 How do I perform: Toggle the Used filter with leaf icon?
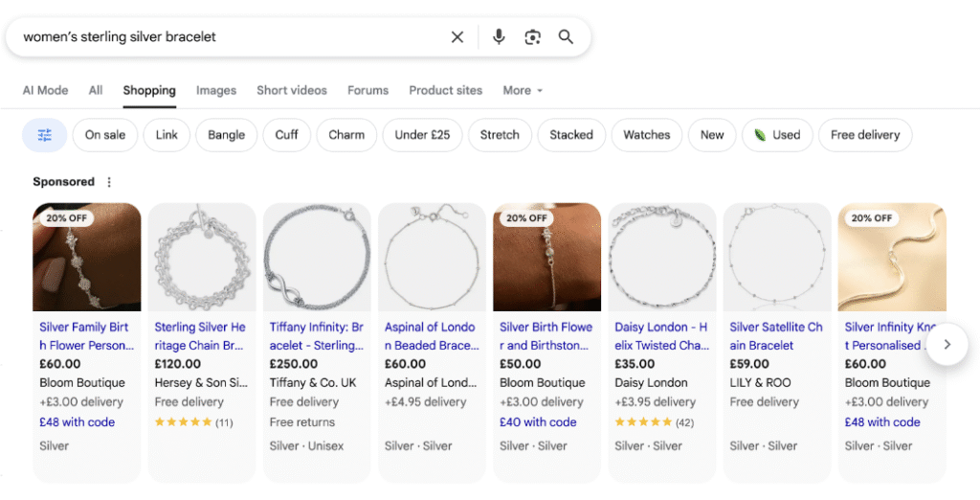776,135
